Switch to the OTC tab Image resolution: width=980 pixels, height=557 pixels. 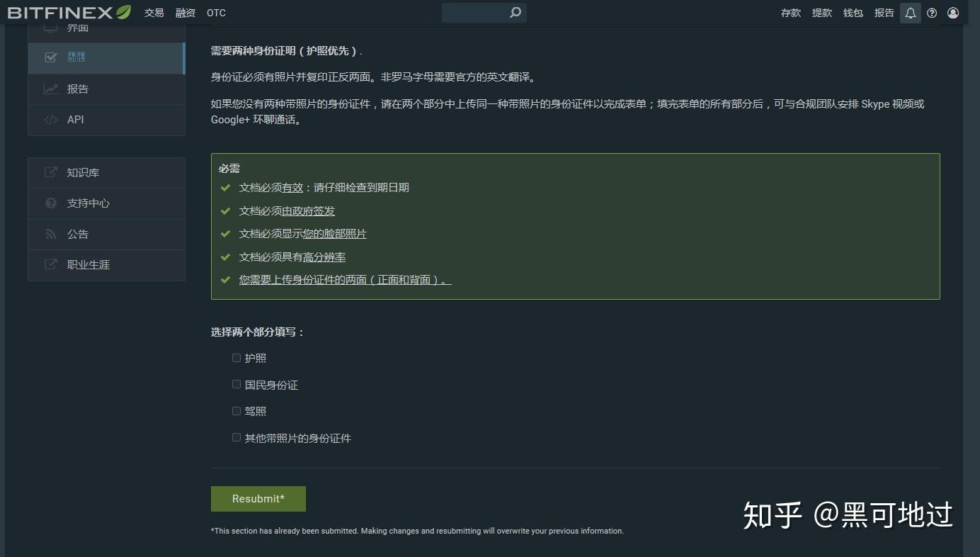215,12
